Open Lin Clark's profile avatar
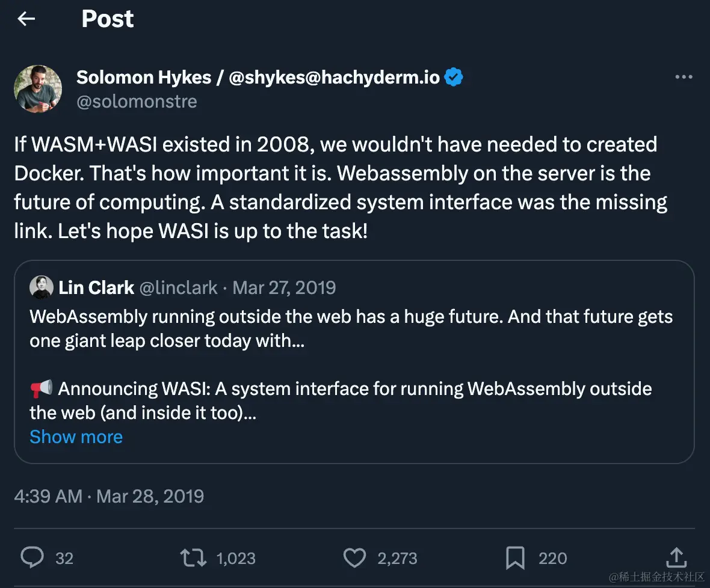Viewport: 710px width, 588px height. (x=41, y=287)
